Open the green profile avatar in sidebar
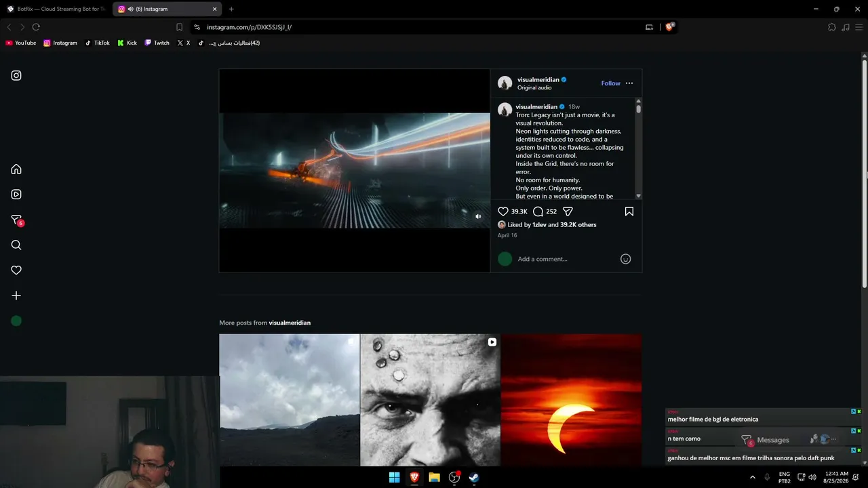This screenshot has width=868, height=488. click(x=16, y=321)
